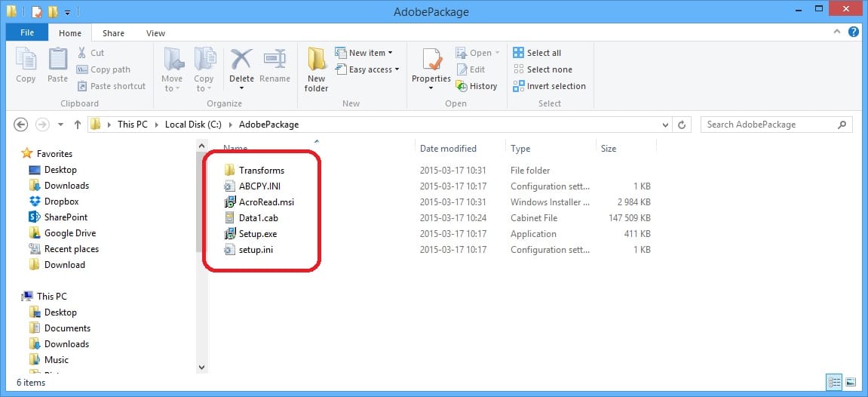The width and height of the screenshot is (868, 397).
Task: Open the Download folder in Favorites
Action: click(57, 265)
